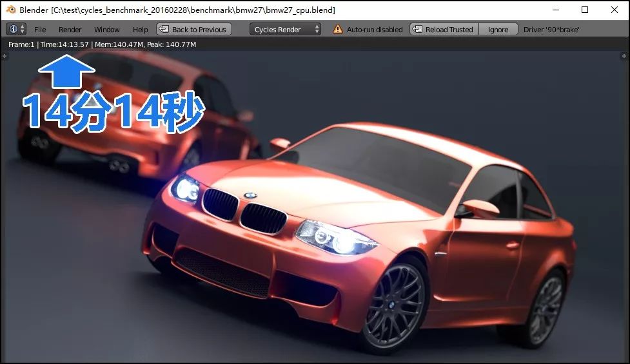Open the Window menu
This screenshot has height=364, width=630.
107,30
